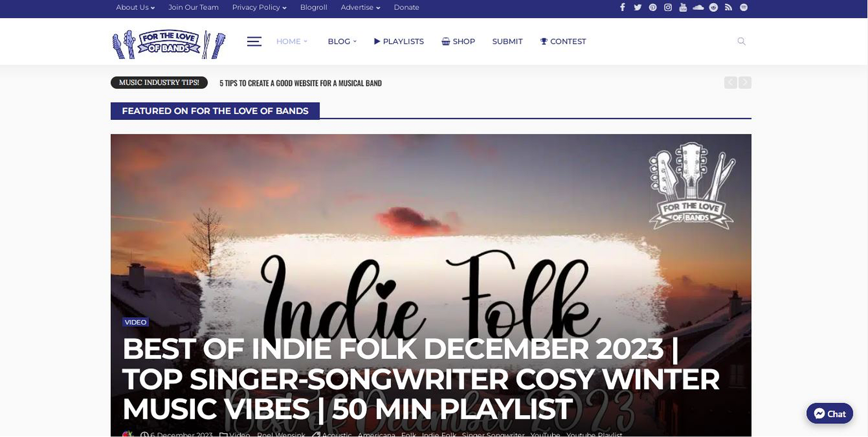Viewport: 868px width, 437px height.
Task: Open the YouTube social icon
Action: [x=683, y=7]
